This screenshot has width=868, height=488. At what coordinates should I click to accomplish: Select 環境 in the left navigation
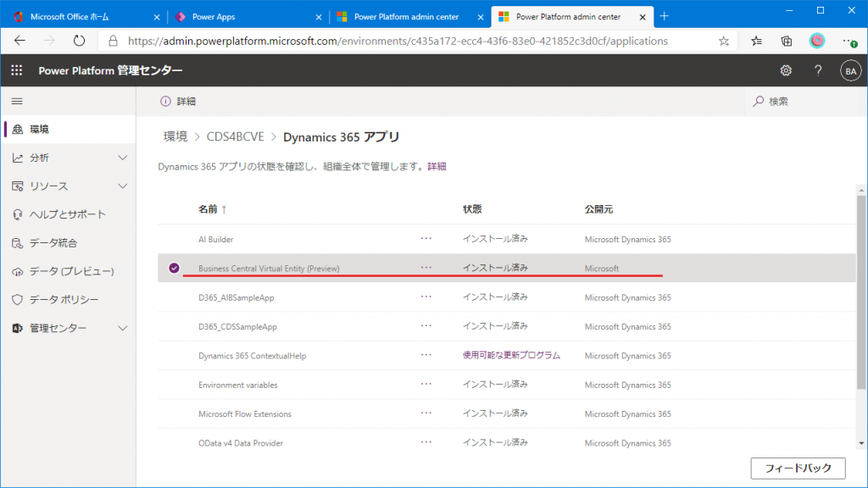(x=68, y=130)
